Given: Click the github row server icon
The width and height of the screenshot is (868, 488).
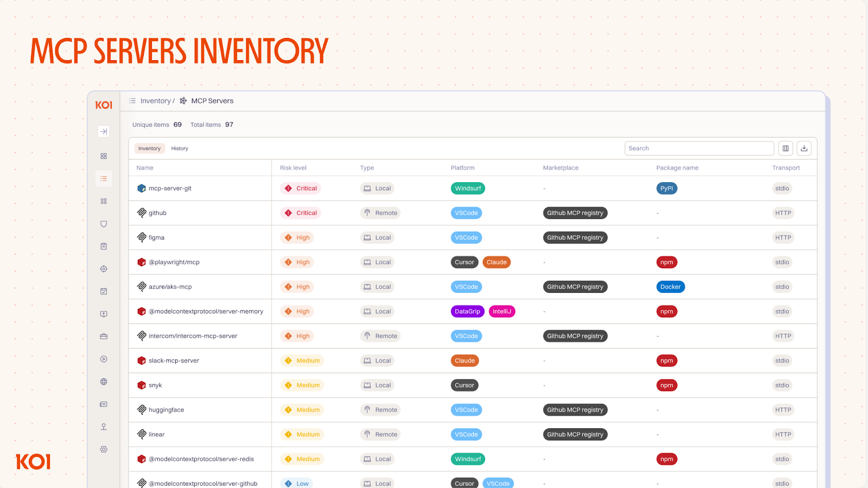Looking at the screenshot, I should point(142,213).
